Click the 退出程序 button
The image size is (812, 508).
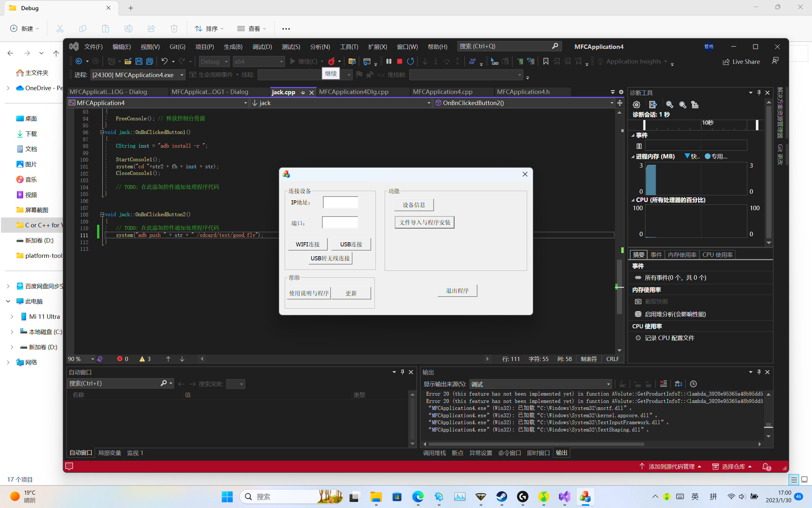[x=457, y=291]
